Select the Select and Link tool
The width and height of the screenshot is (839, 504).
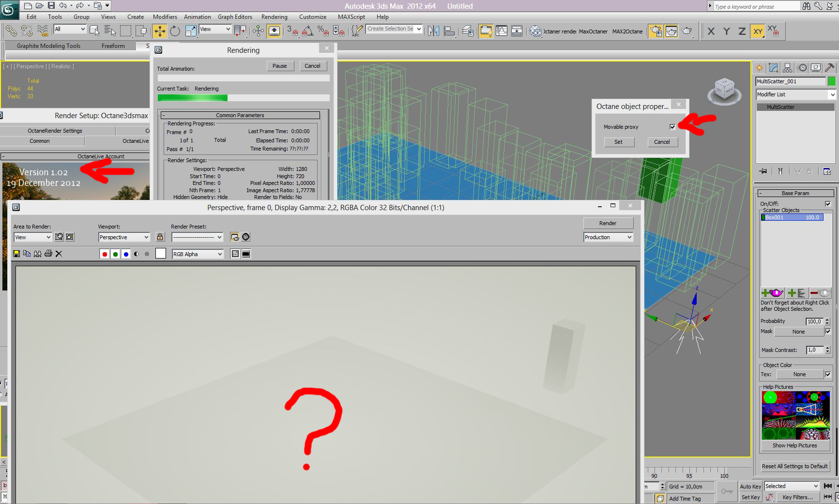coord(11,31)
